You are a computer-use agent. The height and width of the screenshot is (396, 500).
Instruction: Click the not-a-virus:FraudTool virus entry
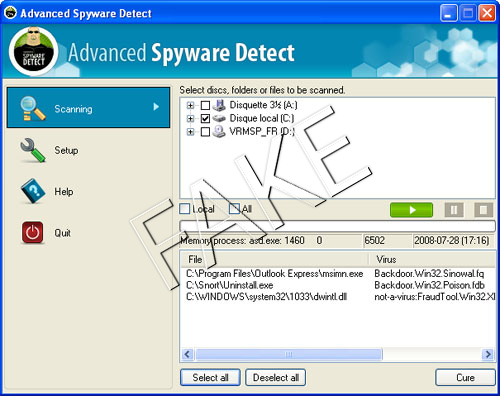[435, 297]
